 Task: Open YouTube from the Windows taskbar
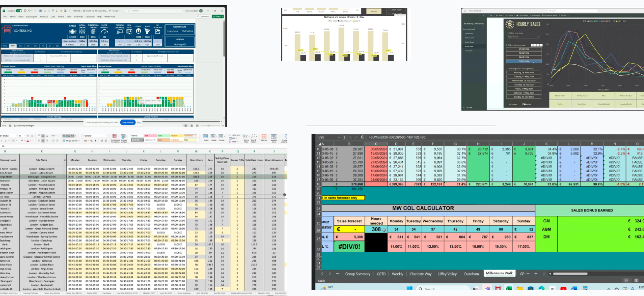(563, 289)
